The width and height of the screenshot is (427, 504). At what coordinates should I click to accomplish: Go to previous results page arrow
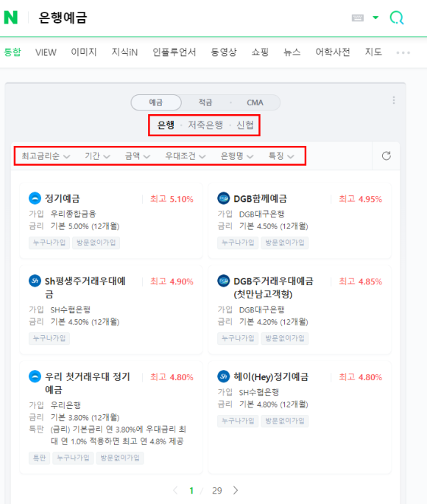click(x=175, y=490)
